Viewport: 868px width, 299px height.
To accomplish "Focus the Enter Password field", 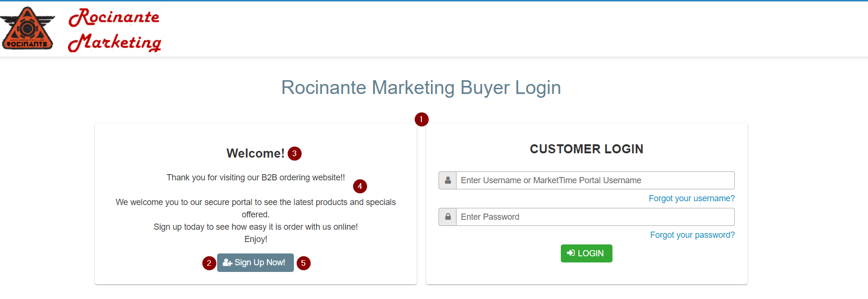I will 595,217.
